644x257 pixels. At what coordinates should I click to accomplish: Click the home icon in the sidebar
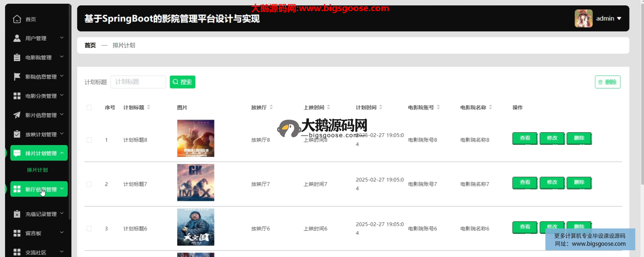coord(17,19)
